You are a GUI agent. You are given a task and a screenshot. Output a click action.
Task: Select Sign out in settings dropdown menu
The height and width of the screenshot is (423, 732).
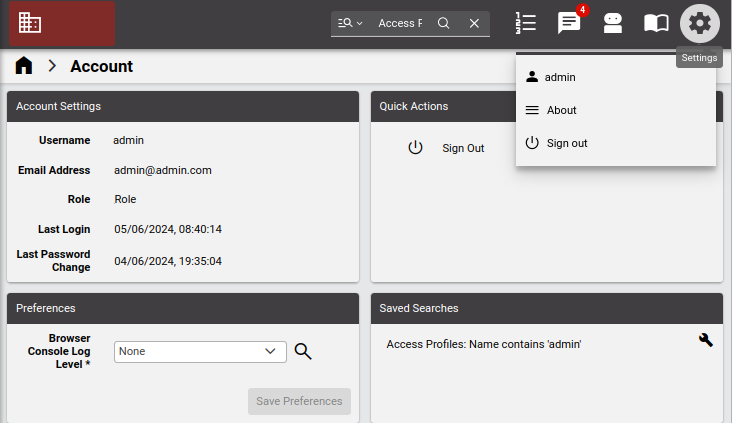tap(566, 143)
